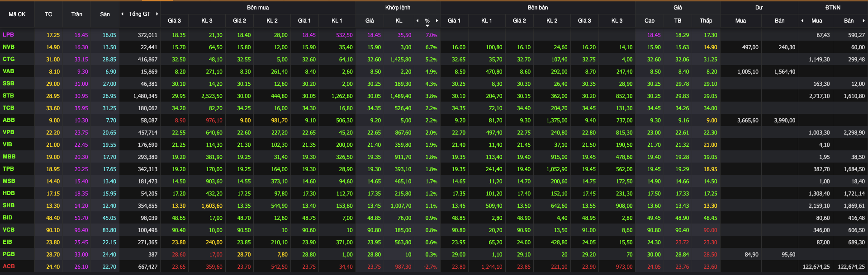Open the SSB stock ticker

pos(8,84)
